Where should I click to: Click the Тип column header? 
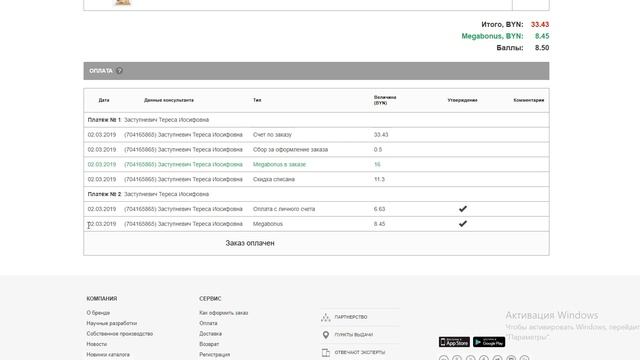pos(257,100)
